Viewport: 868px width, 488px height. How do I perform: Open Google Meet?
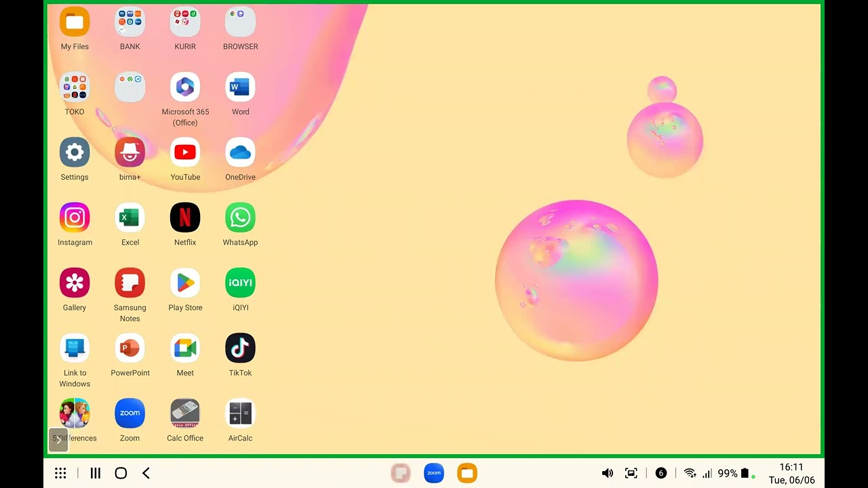point(185,348)
